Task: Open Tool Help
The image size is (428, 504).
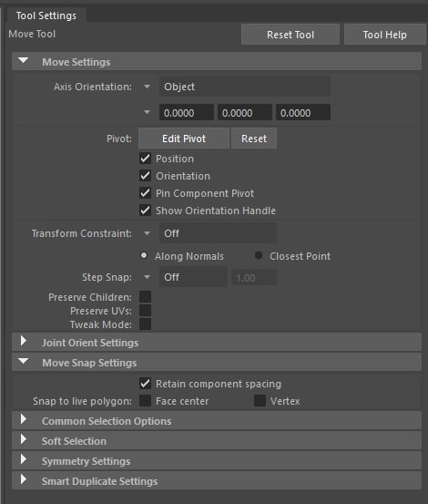Action: coord(384,35)
